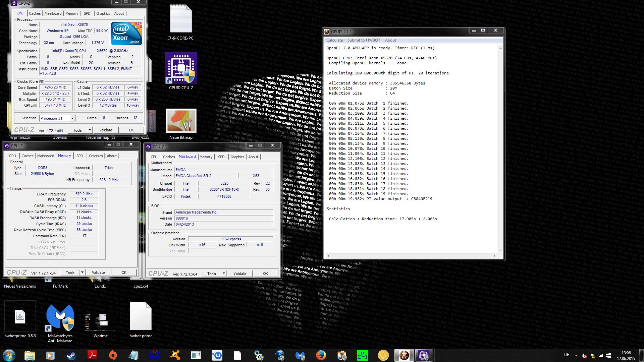Click Validate in the CPU tab window
The width and height of the screenshot is (644, 362).
(x=106, y=130)
